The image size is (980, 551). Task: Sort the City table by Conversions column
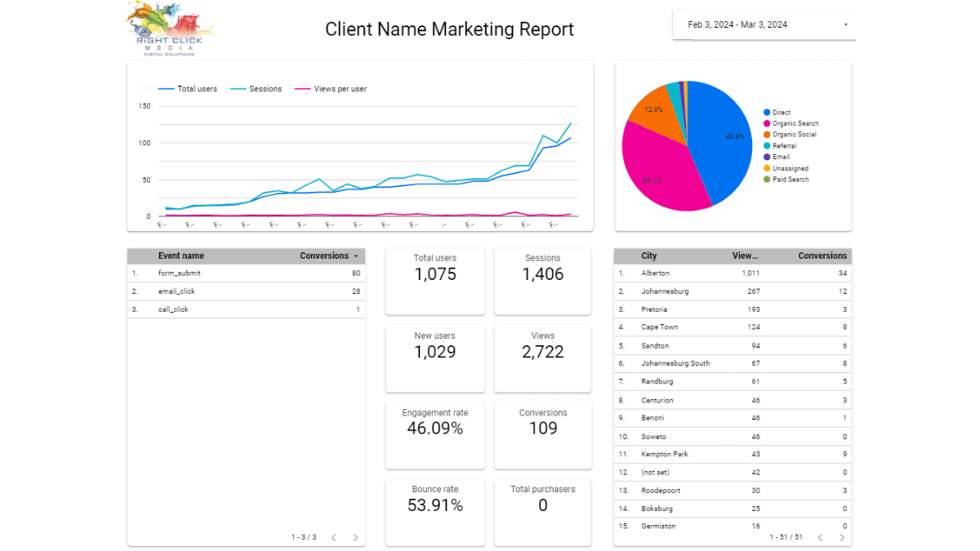tap(821, 256)
